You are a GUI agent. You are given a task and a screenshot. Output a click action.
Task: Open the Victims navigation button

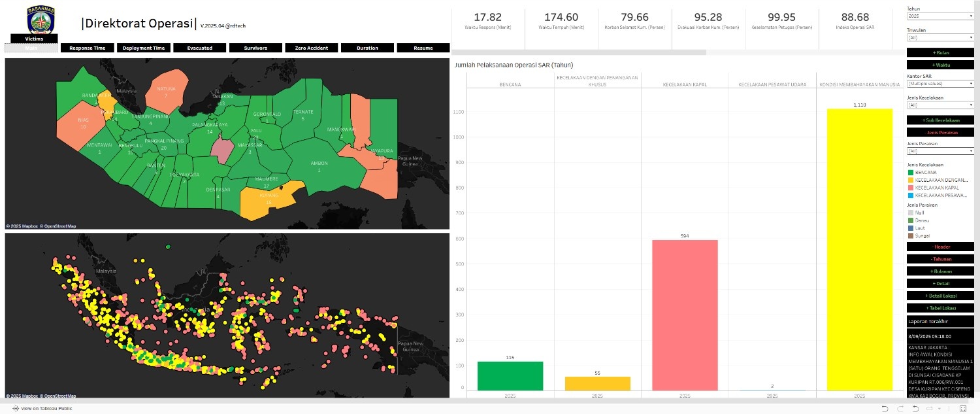tap(34, 39)
